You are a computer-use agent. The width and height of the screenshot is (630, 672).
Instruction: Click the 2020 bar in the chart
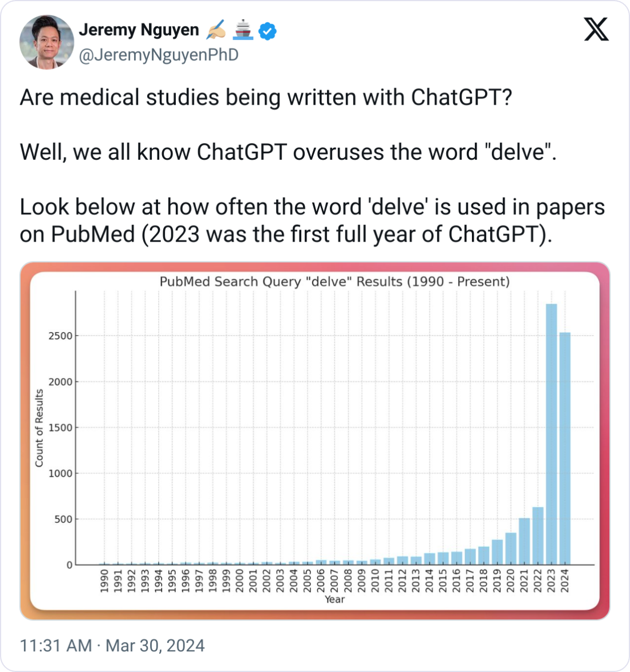coord(511,548)
